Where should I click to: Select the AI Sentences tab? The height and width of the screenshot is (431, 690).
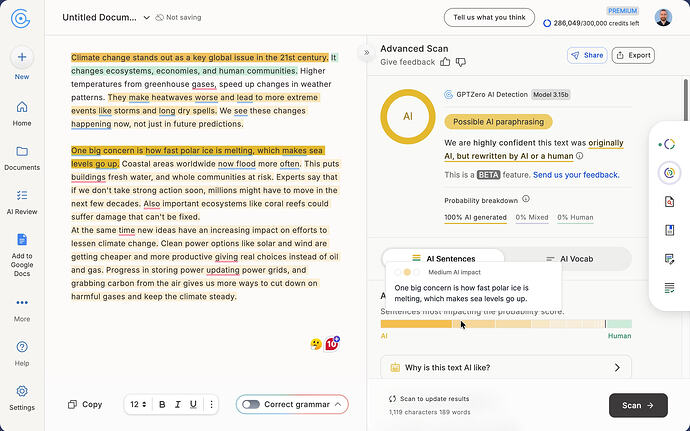pyautogui.click(x=443, y=259)
